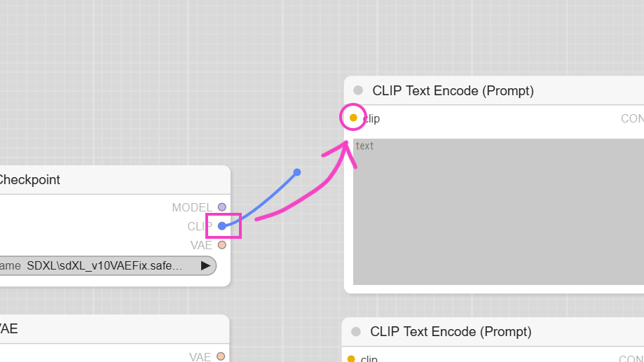This screenshot has width=644, height=362.
Task: Click the orange VAE output on Checkpoint node
Action: (221, 245)
